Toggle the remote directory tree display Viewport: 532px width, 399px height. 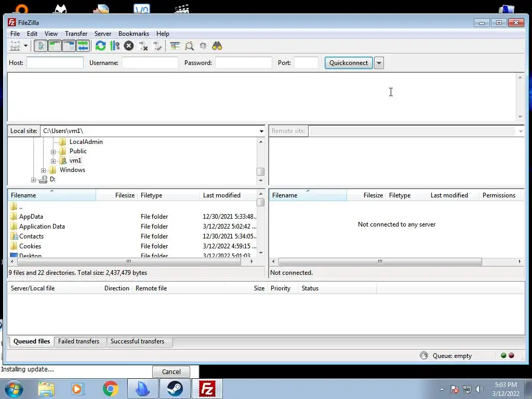pos(69,46)
